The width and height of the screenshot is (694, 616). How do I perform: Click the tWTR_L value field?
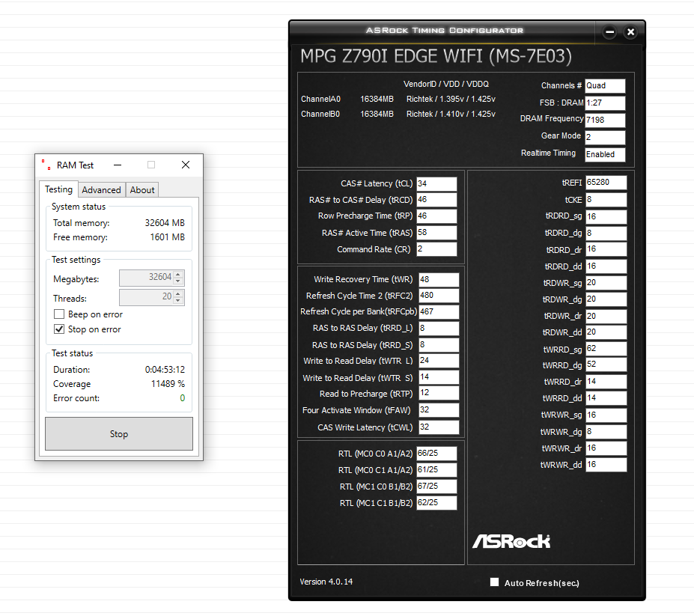(x=439, y=361)
